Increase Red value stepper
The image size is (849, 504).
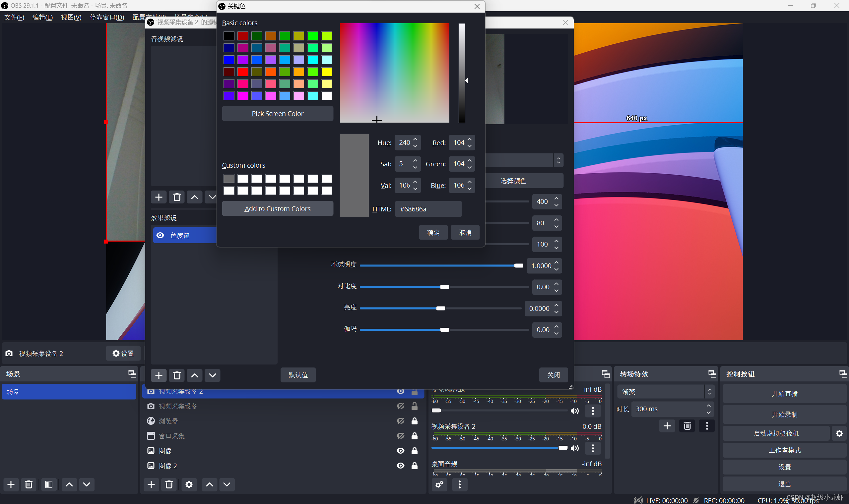pyautogui.click(x=469, y=140)
